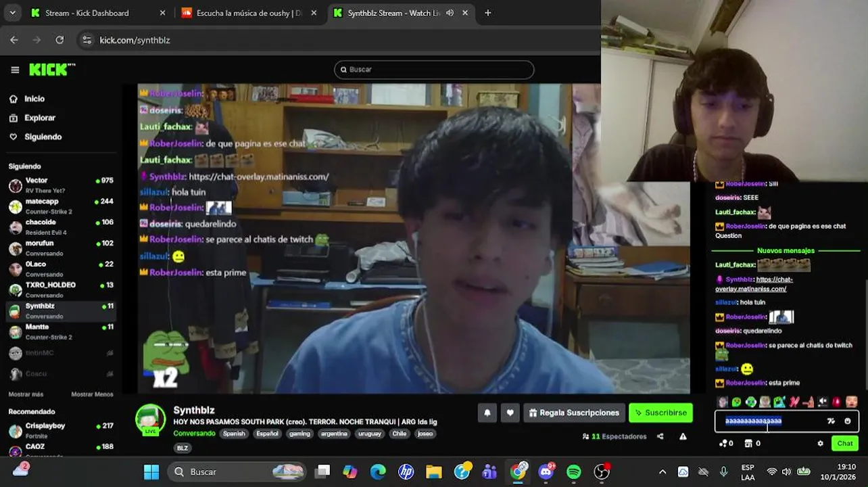Pick the red gem quick emote

pyautogui.click(x=837, y=402)
